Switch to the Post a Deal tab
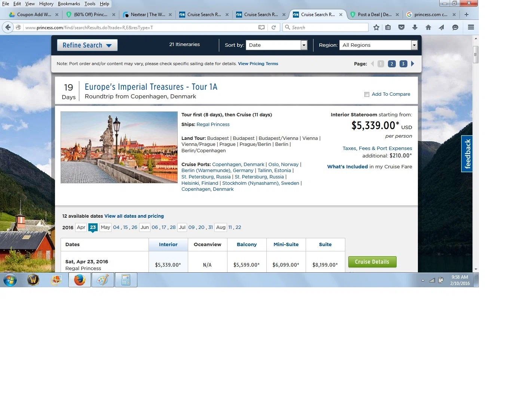Viewport: 532px width, 398px height. click(374, 15)
